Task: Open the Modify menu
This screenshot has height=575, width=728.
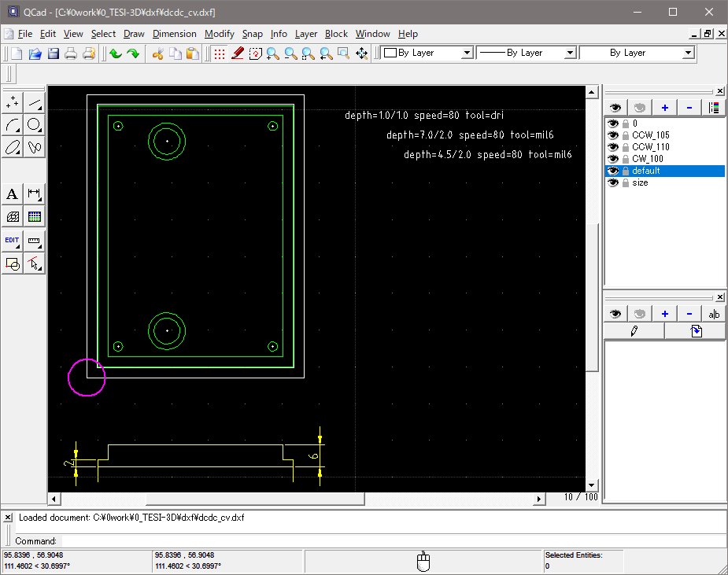Action: (x=219, y=34)
